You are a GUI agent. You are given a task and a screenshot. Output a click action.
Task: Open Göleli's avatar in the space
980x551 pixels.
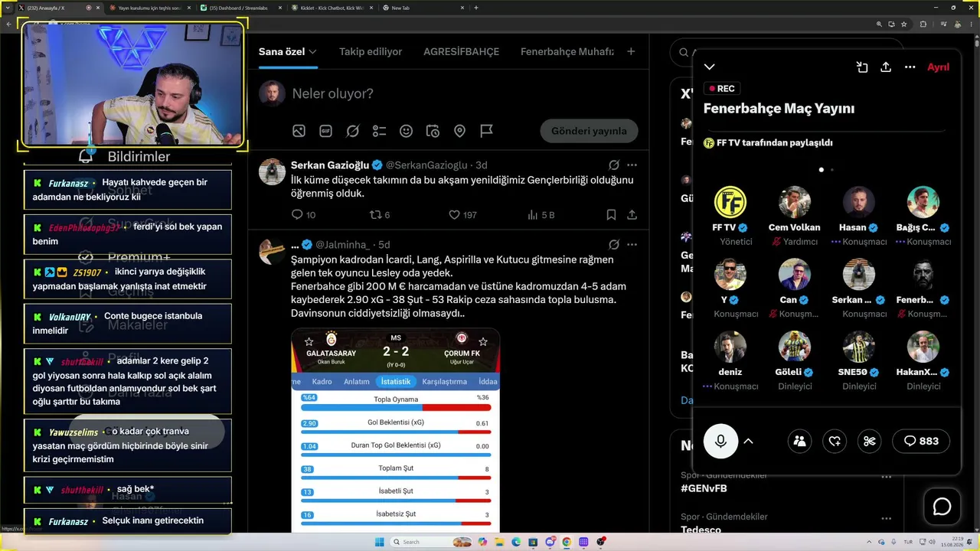click(x=794, y=347)
